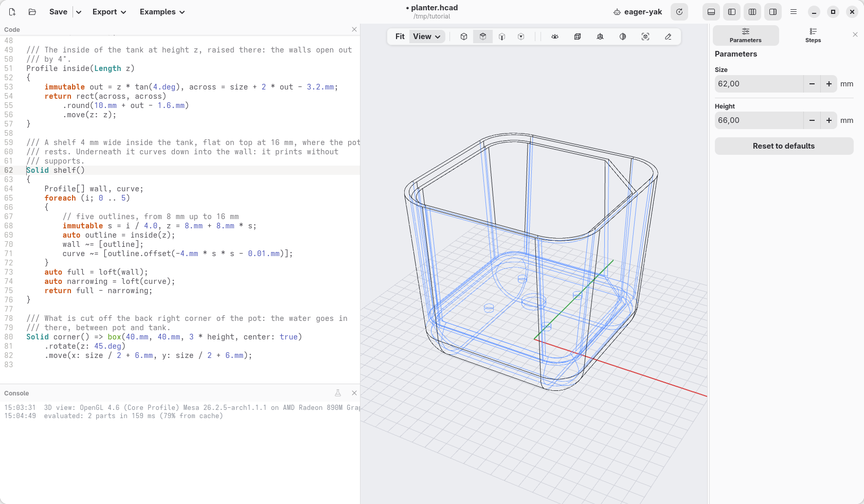
Task: Toggle the bottom console panel layout button
Action: 711,12
